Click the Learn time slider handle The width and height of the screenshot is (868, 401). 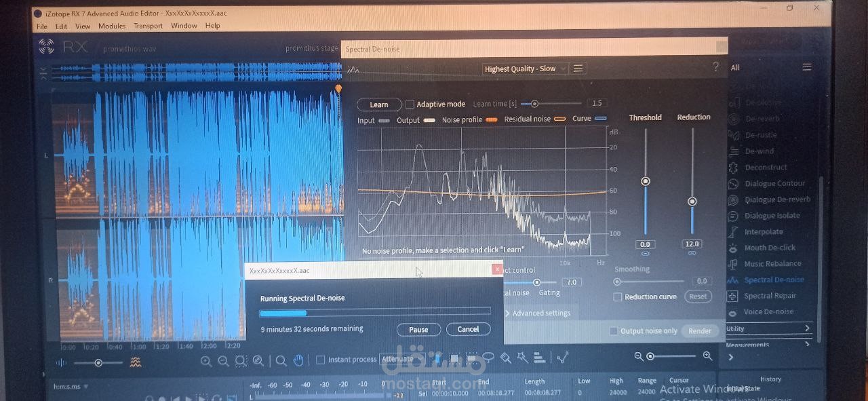[534, 104]
